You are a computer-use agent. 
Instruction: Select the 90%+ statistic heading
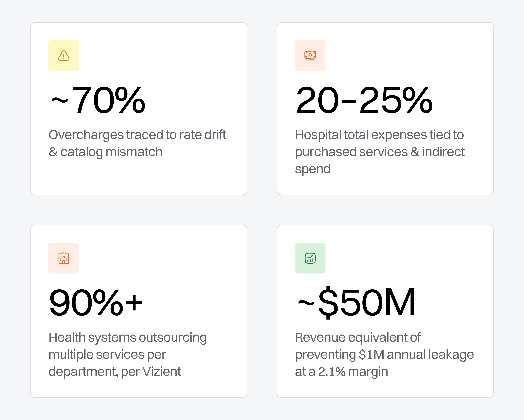(95, 303)
